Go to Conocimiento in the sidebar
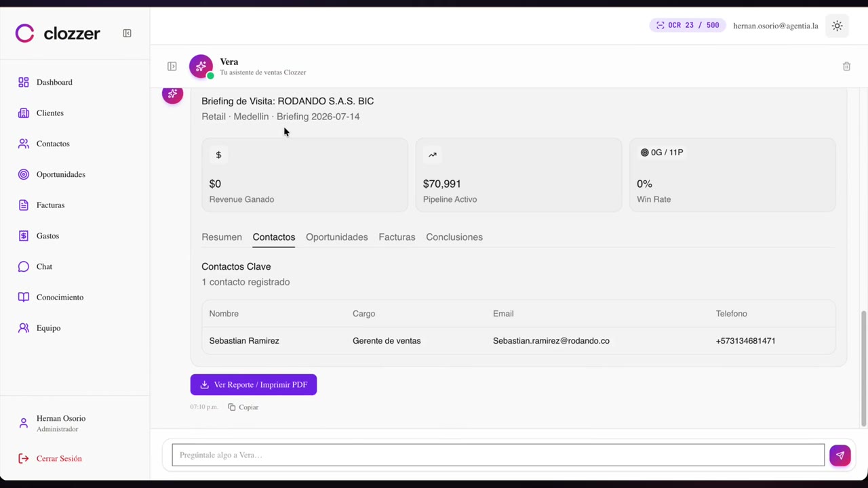The image size is (868, 488). coord(60,298)
